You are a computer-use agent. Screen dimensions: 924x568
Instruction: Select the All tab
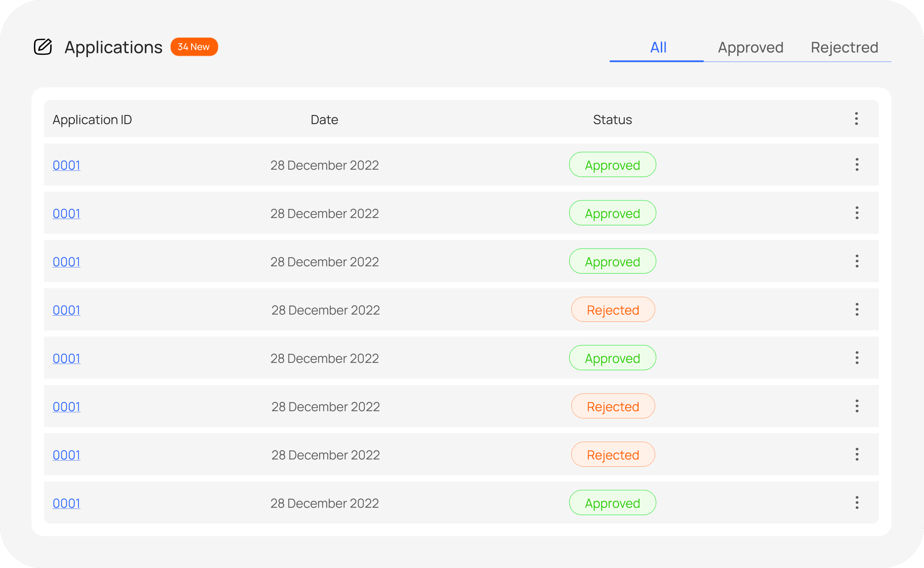point(658,47)
